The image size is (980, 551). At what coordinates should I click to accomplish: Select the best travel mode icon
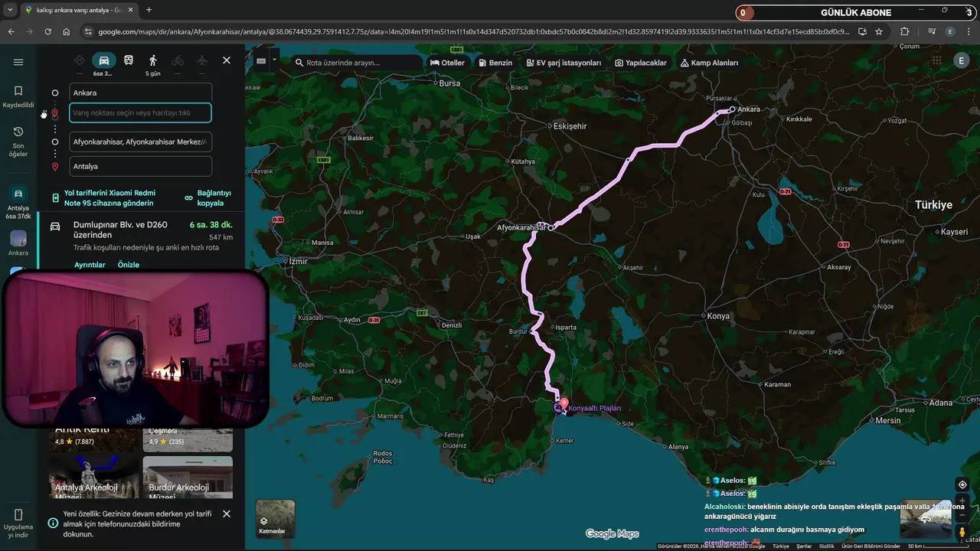(80, 60)
